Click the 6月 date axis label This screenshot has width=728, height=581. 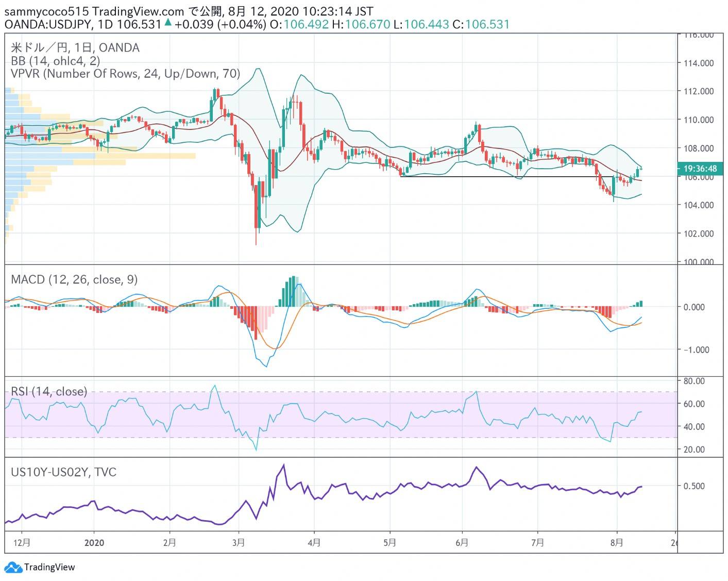click(462, 543)
